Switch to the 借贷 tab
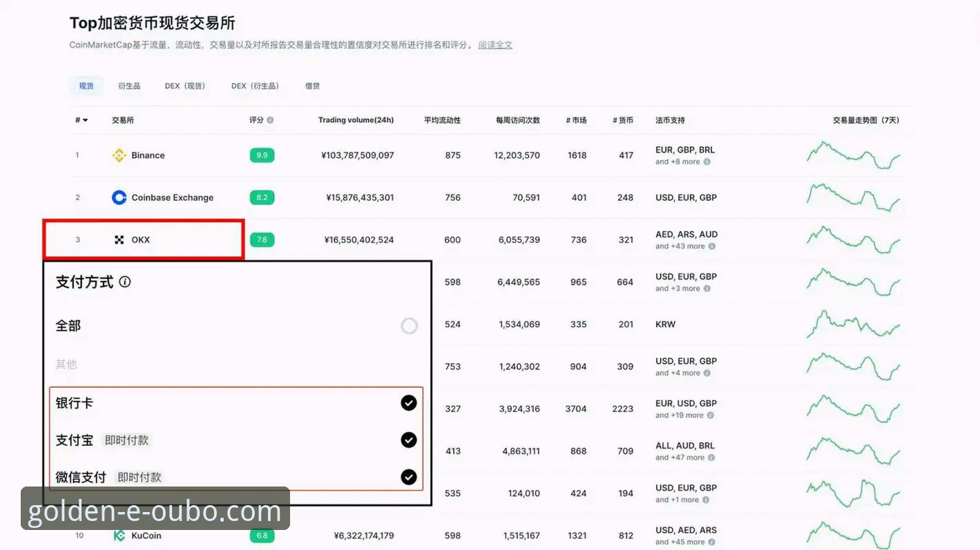 point(312,86)
